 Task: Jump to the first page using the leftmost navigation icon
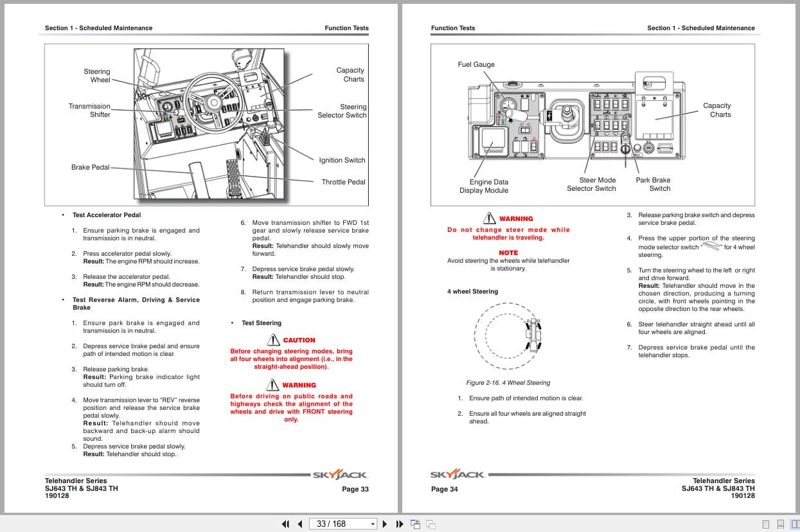(x=285, y=524)
